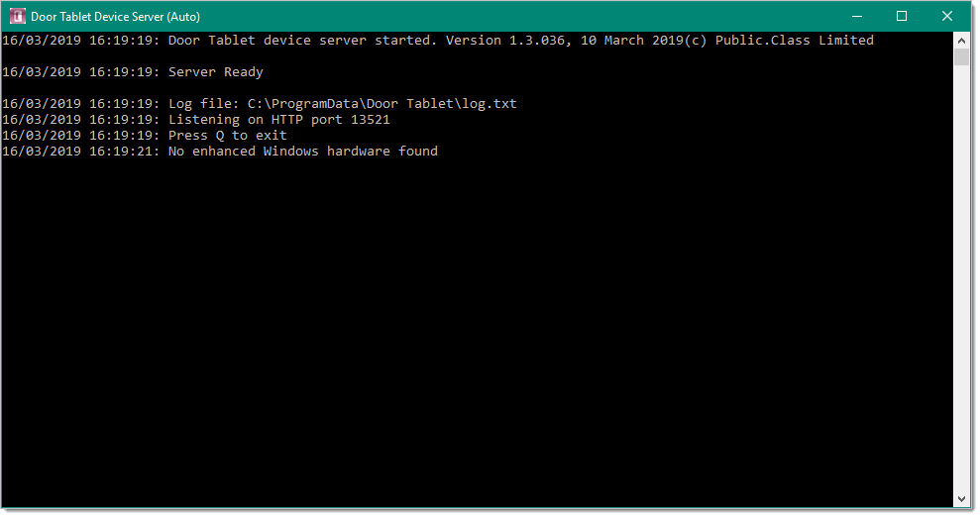Click the 'No enhanced Windows hardware found' message

[303, 152]
